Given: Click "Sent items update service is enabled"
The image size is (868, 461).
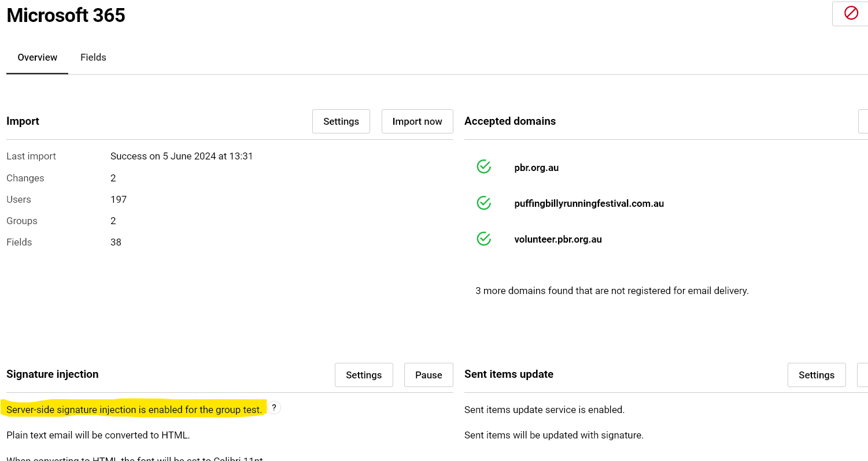Looking at the screenshot, I should (x=545, y=410).
